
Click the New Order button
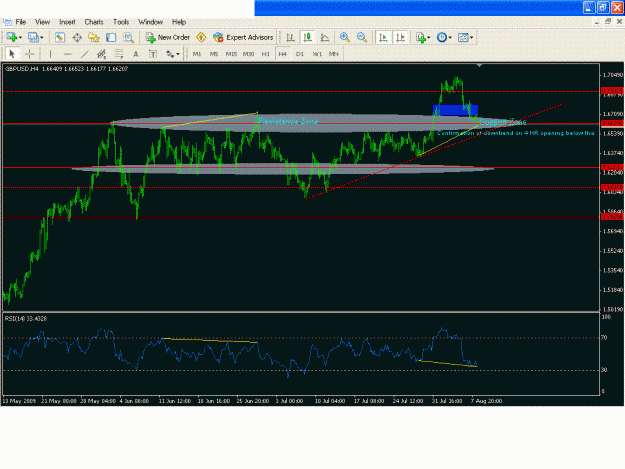[168, 37]
